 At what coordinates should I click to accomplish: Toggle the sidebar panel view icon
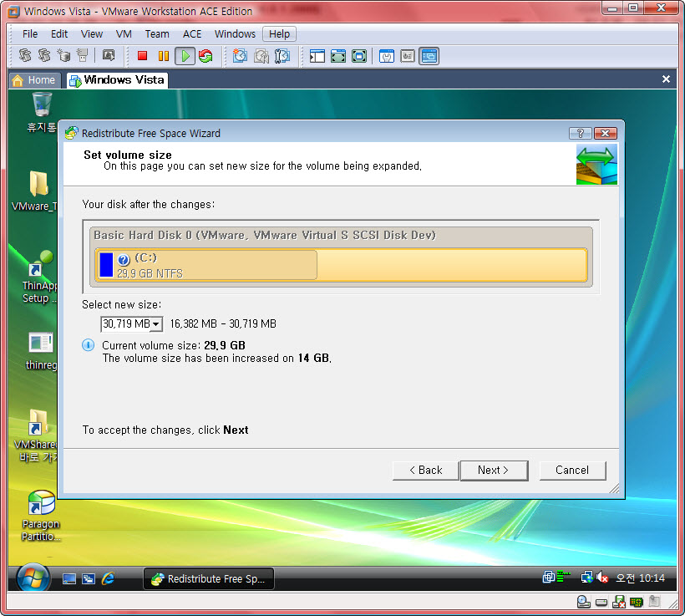317,56
